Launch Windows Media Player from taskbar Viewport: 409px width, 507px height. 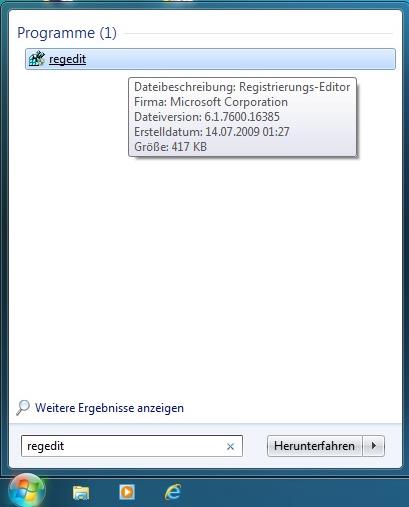point(127,492)
